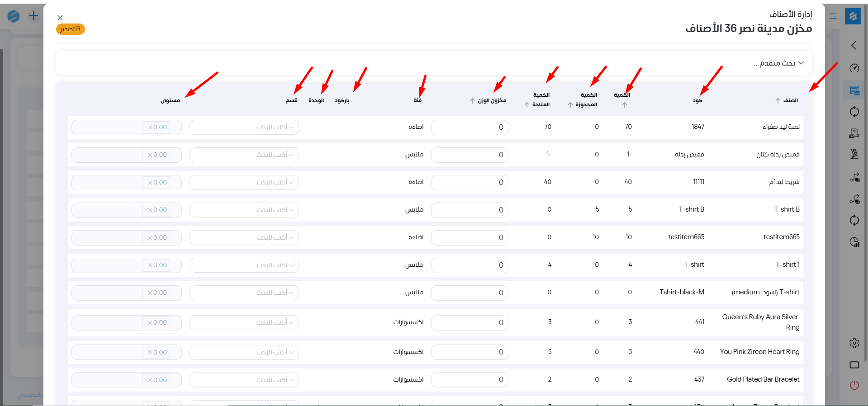The width and height of the screenshot is (868, 406).
Task: Click stock weight field in testitem665 row
Action: 470,238
